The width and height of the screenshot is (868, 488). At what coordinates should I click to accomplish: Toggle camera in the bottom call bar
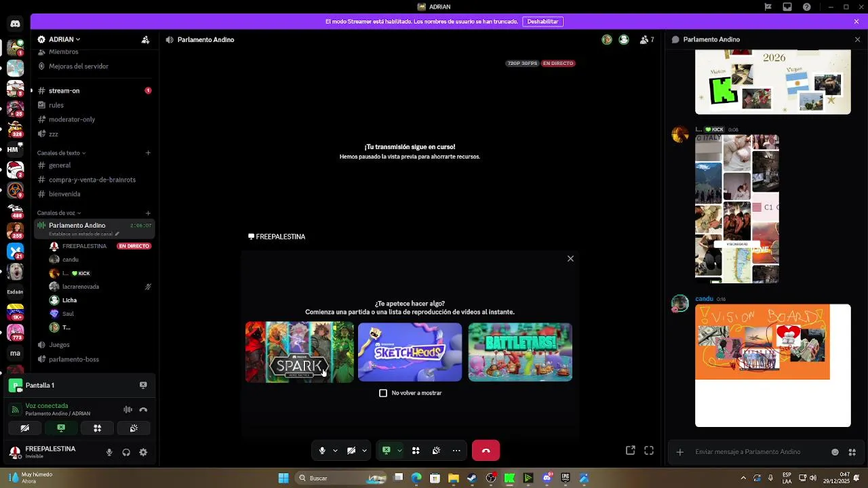point(351,450)
